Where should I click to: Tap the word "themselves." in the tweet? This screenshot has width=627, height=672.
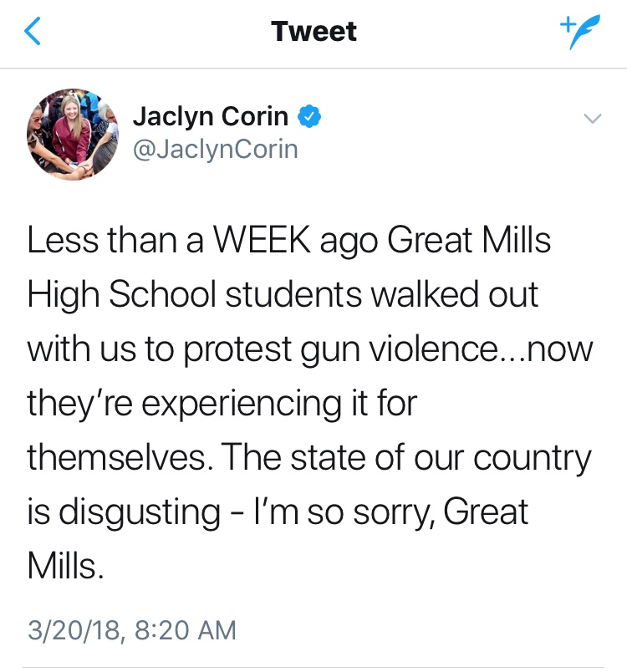point(119,458)
